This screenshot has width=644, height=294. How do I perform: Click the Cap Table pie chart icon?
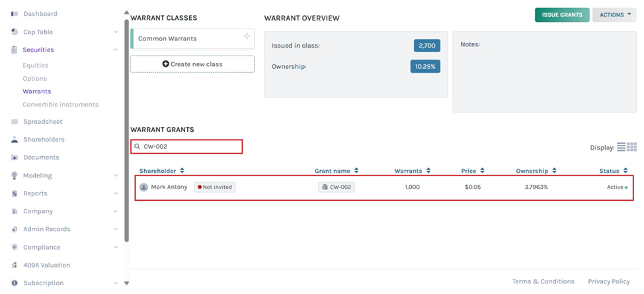(15, 32)
